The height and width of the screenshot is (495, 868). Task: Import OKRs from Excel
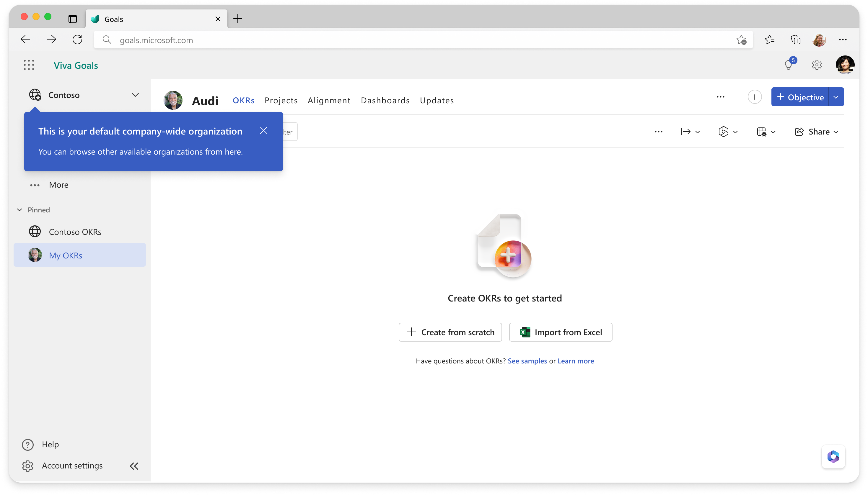560,332
